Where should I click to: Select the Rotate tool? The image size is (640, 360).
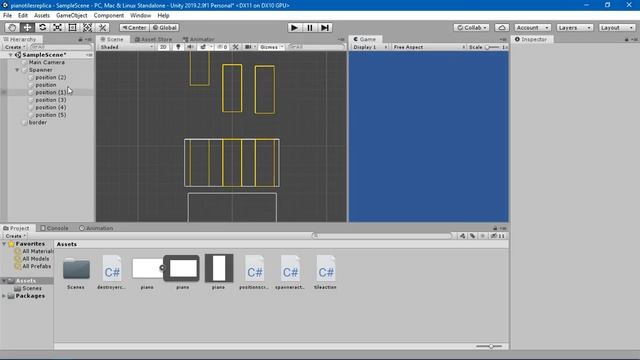pos(42,27)
